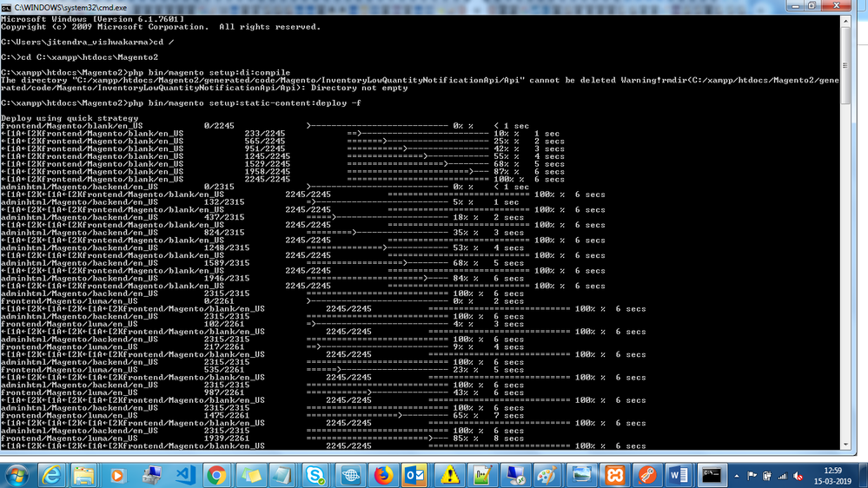This screenshot has height=488, width=868.
Task: Click the 'Microsoft Windows [Version 6.1.7601]' line
Action: click(x=92, y=19)
